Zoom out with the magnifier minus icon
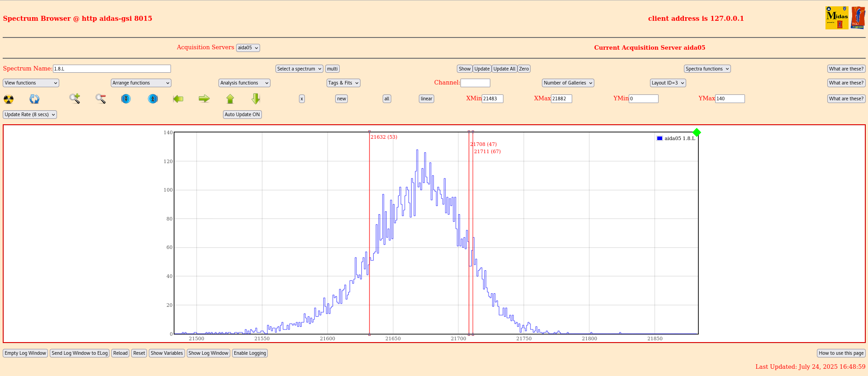The width and height of the screenshot is (868, 376). tap(100, 99)
